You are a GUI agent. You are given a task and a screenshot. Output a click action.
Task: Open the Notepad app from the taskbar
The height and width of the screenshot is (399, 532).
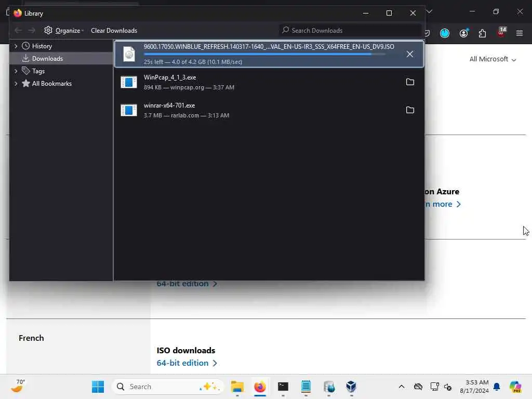coord(306,387)
